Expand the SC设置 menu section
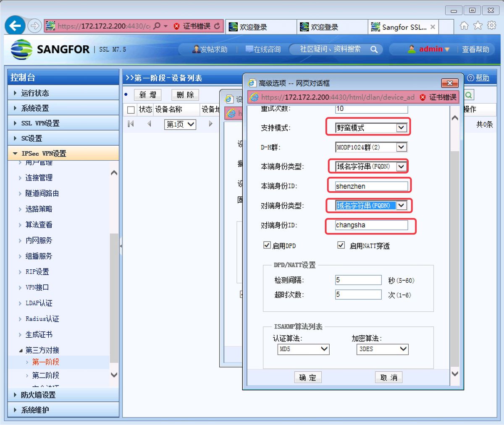 click(63, 138)
